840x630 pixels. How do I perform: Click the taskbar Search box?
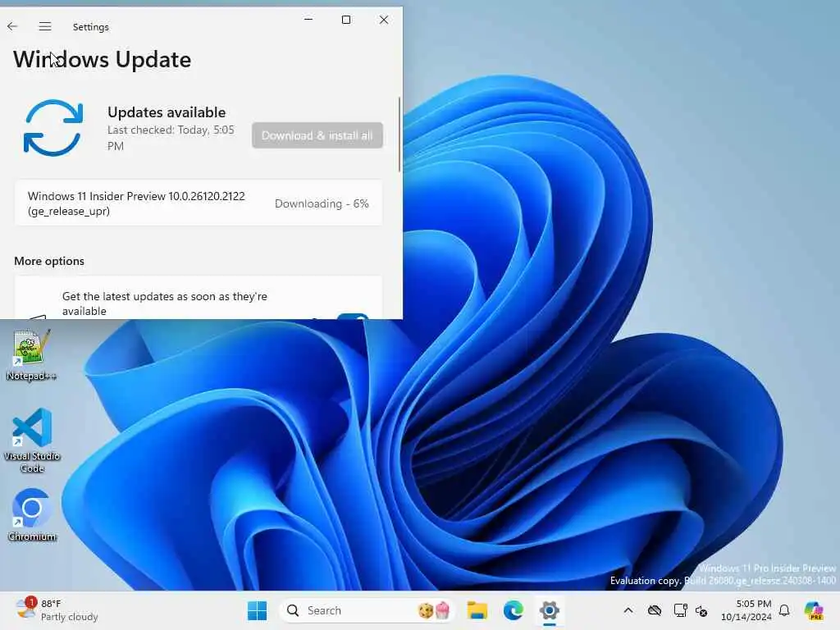coord(367,610)
